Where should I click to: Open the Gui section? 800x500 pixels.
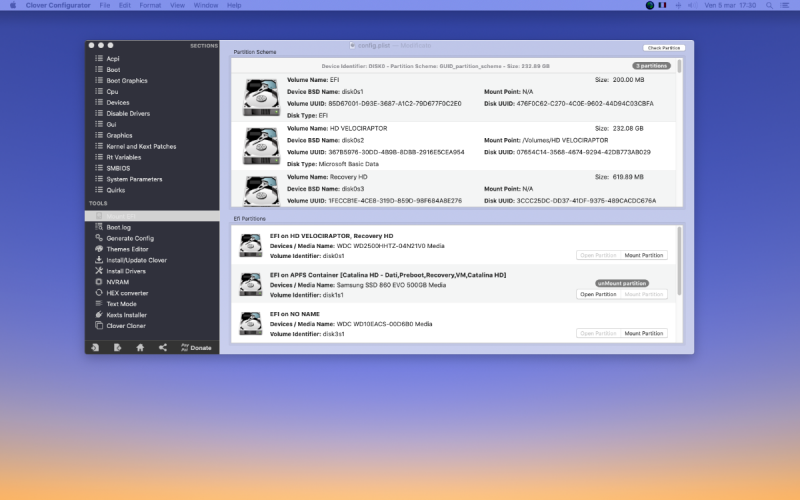coord(111,124)
